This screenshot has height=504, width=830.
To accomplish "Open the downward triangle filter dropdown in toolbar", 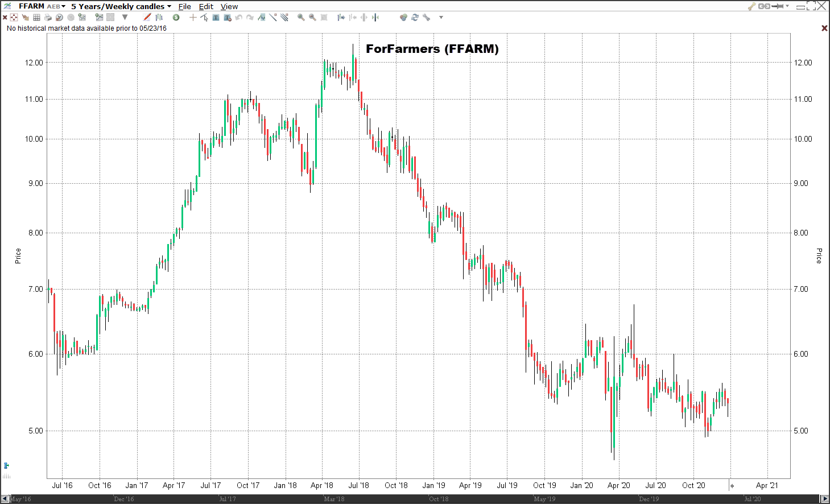I will click(x=125, y=18).
